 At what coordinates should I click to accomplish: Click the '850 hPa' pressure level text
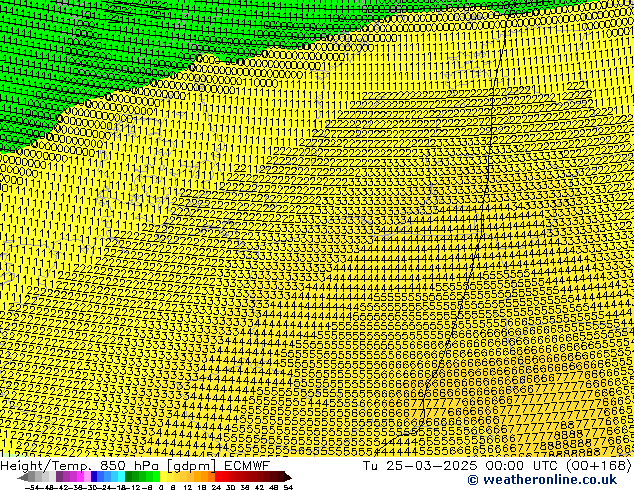(131, 465)
